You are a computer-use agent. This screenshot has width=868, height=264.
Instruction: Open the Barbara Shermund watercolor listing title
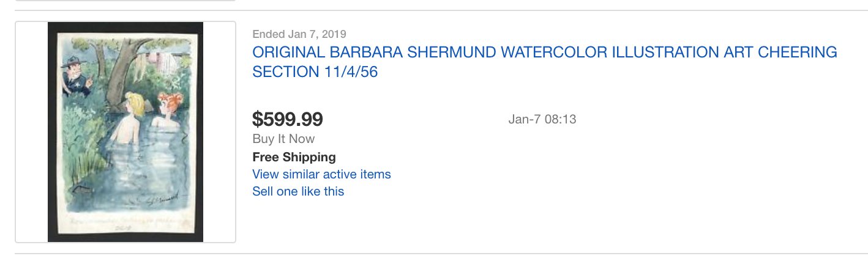coord(544,62)
